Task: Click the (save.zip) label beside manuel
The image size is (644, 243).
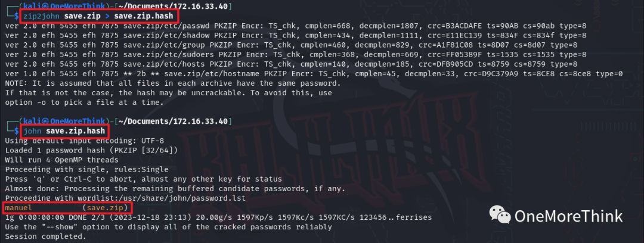Action: (x=105, y=208)
